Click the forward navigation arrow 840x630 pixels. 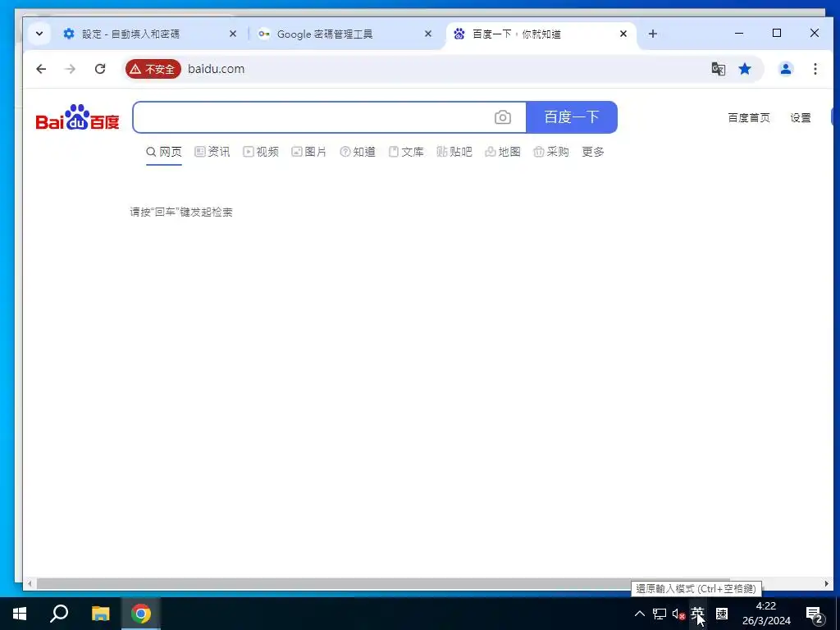point(71,69)
